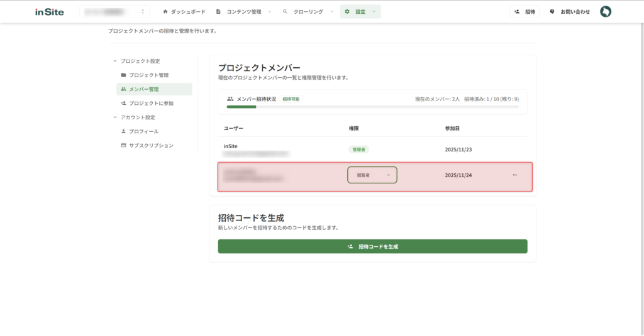Screen dimensions: 644x336
Task: Click the 招待可能 status badge
Action: tap(291, 99)
